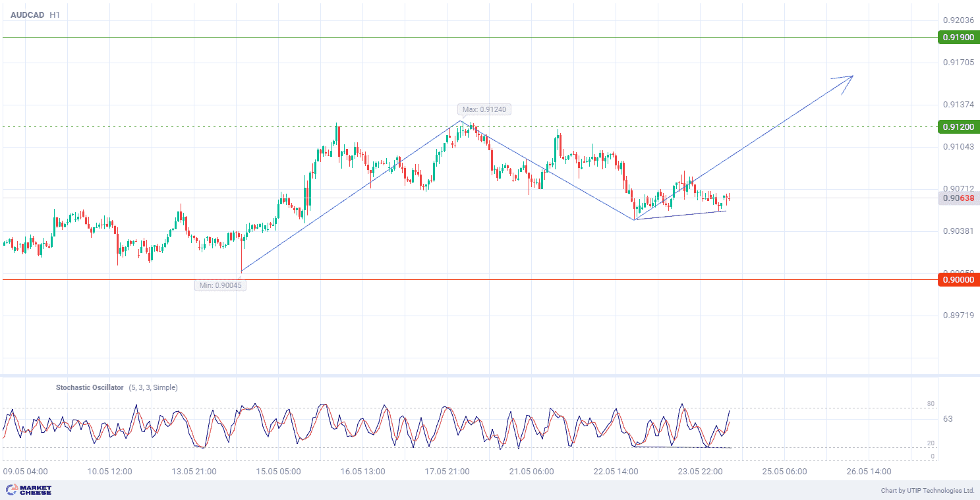Click the 0.91705 price axis label
This screenshot has width=980, height=500.
[x=958, y=63]
